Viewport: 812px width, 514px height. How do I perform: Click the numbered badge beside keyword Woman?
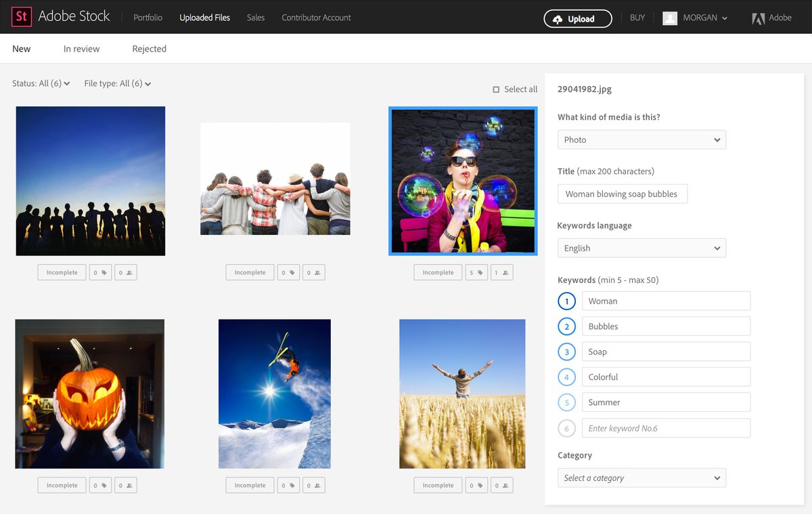point(567,301)
